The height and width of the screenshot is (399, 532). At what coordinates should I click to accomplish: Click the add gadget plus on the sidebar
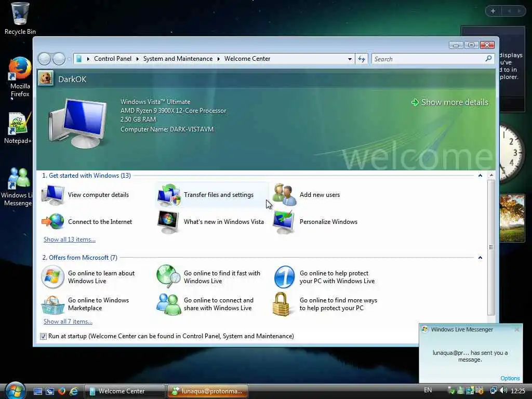tap(493, 11)
